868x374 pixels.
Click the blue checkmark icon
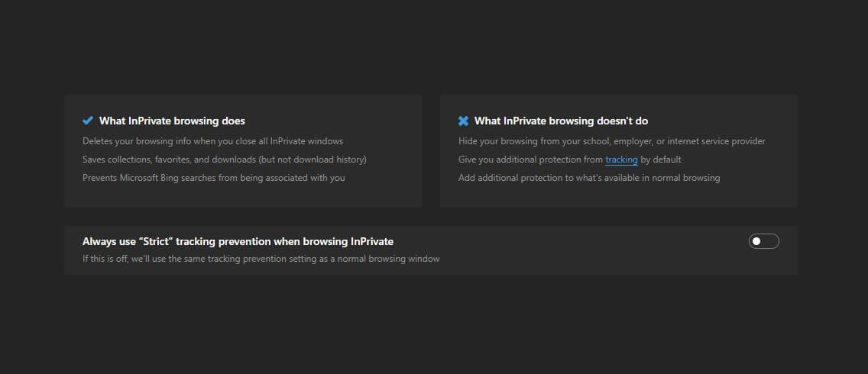coord(87,121)
